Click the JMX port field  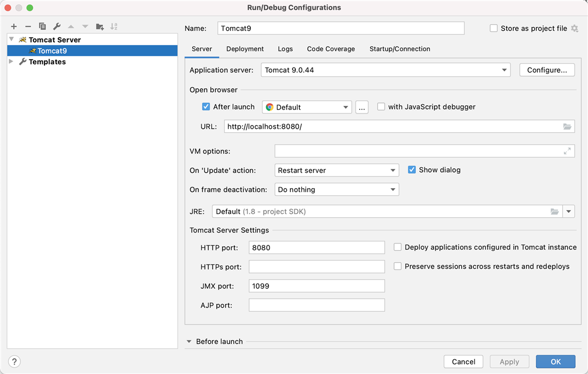(x=316, y=286)
